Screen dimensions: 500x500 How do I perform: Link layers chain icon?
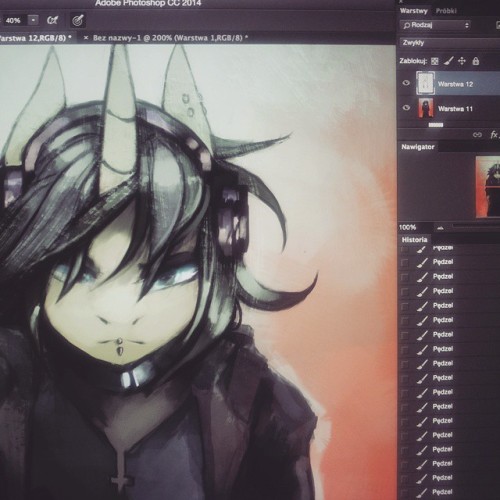point(477,135)
